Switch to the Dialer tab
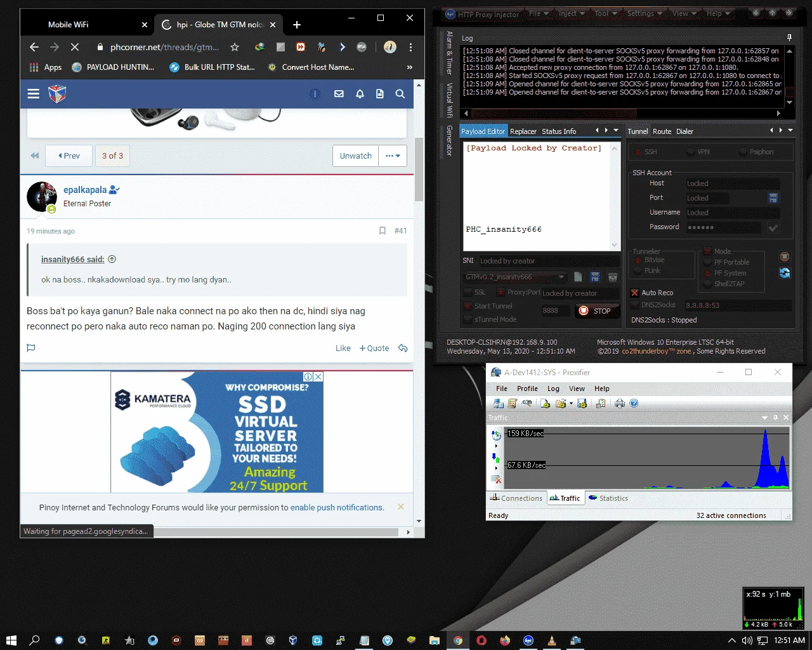The width and height of the screenshot is (812, 650). click(x=684, y=131)
